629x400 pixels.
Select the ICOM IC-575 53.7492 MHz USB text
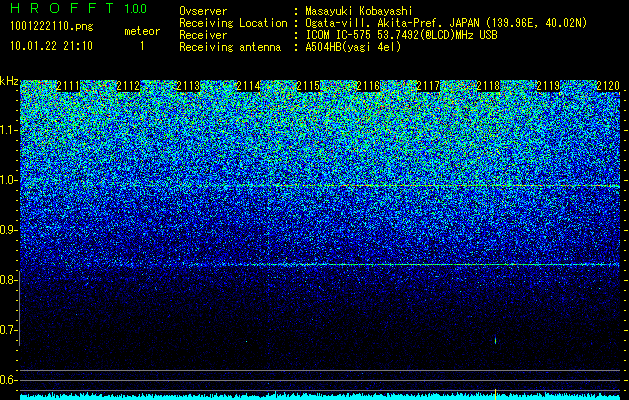coord(401,35)
